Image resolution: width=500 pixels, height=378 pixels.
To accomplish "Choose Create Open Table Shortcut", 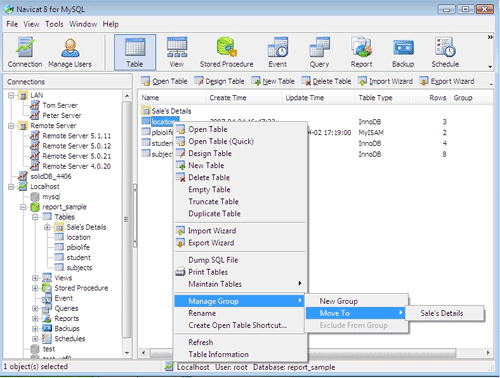I will coord(240,325).
